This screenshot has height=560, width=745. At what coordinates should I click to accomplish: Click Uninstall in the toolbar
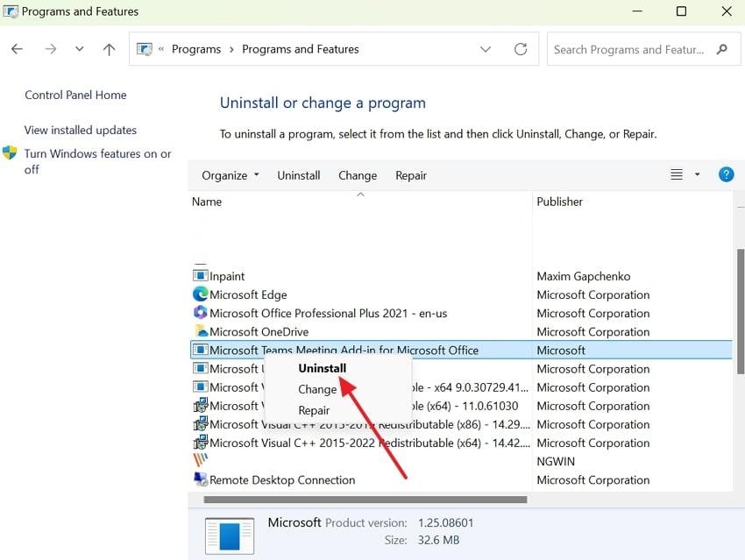click(x=298, y=175)
